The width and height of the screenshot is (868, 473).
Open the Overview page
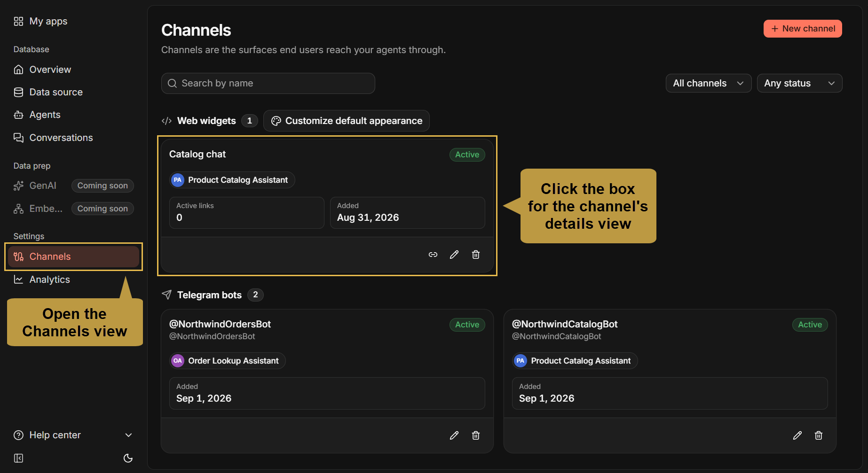73,70
